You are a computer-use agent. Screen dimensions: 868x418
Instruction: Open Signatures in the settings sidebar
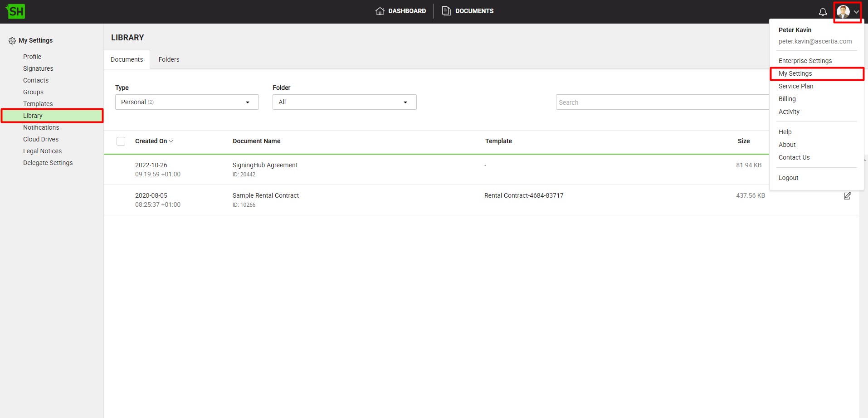pos(38,68)
